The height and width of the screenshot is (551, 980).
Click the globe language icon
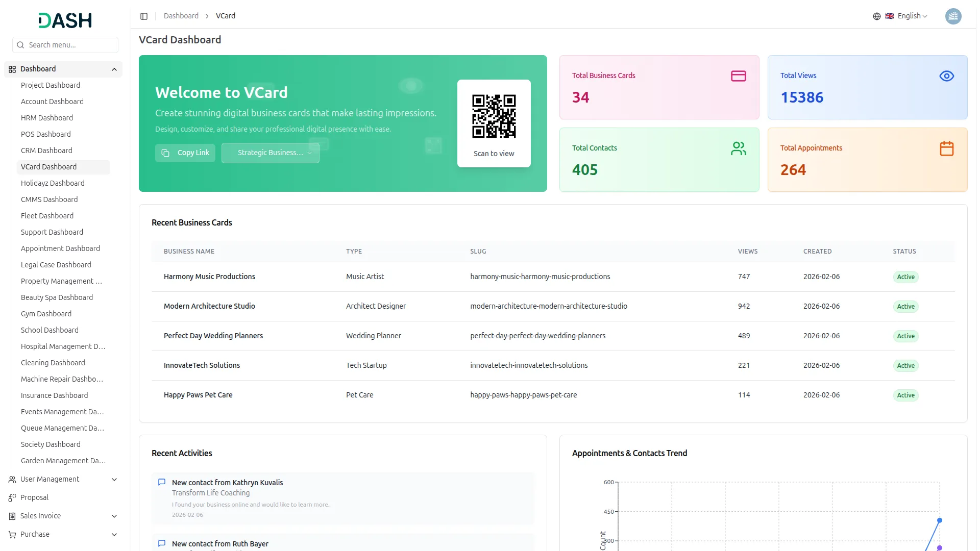(x=876, y=16)
